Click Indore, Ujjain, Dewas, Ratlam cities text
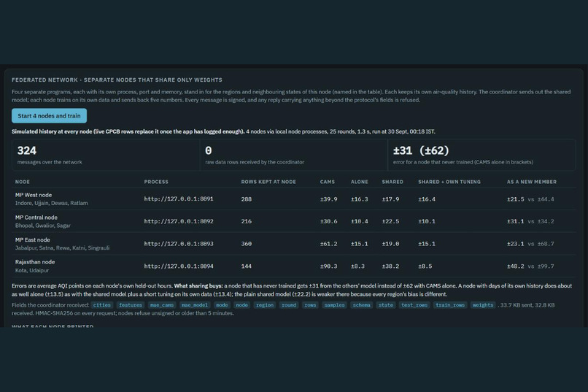This screenshot has width=588, height=392. coord(51,203)
